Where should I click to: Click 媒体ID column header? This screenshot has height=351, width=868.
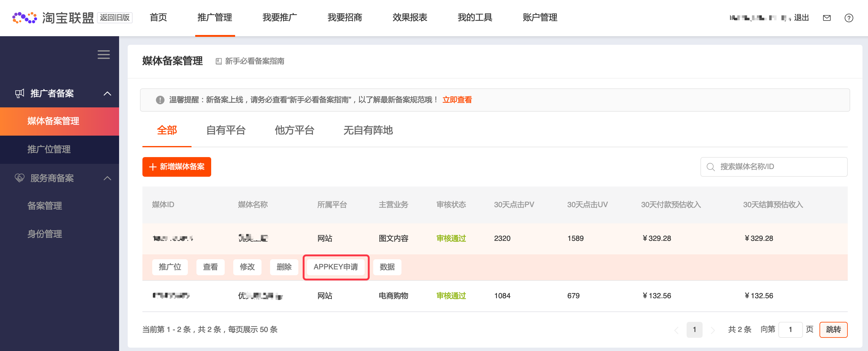point(163,205)
